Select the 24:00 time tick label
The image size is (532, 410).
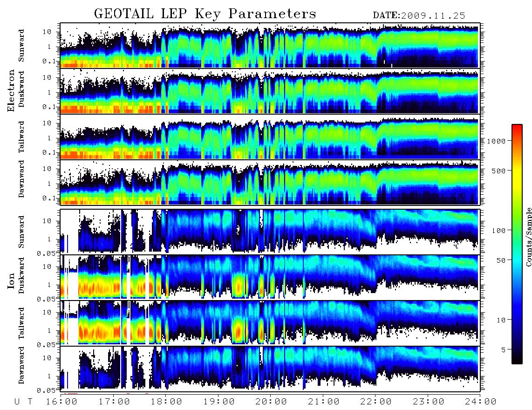(481, 402)
